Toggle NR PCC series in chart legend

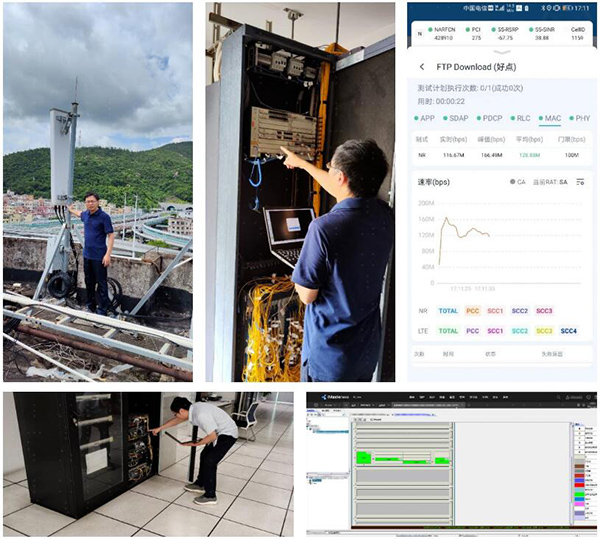pyautogui.click(x=473, y=311)
